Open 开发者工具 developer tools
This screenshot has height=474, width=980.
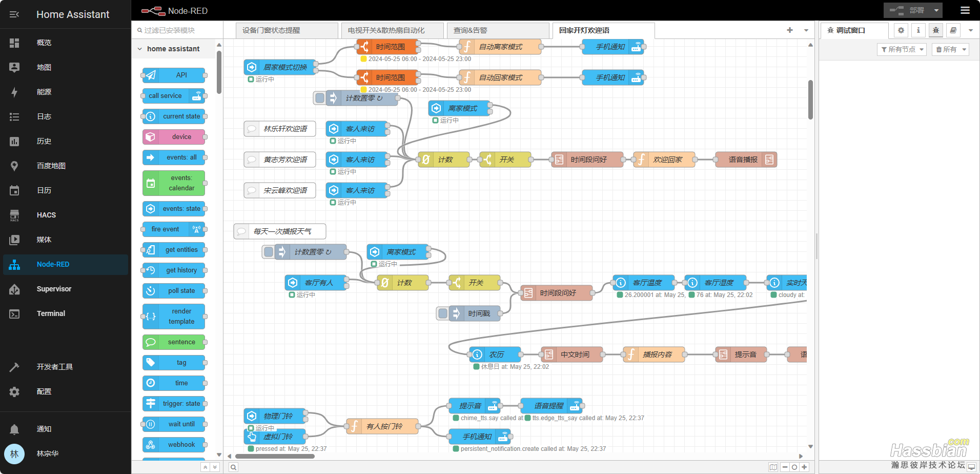[66, 367]
